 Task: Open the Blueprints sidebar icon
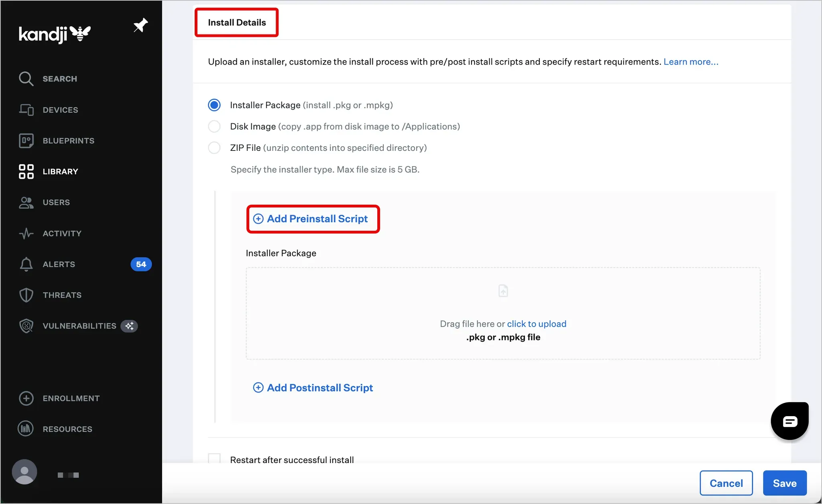click(26, 141)
